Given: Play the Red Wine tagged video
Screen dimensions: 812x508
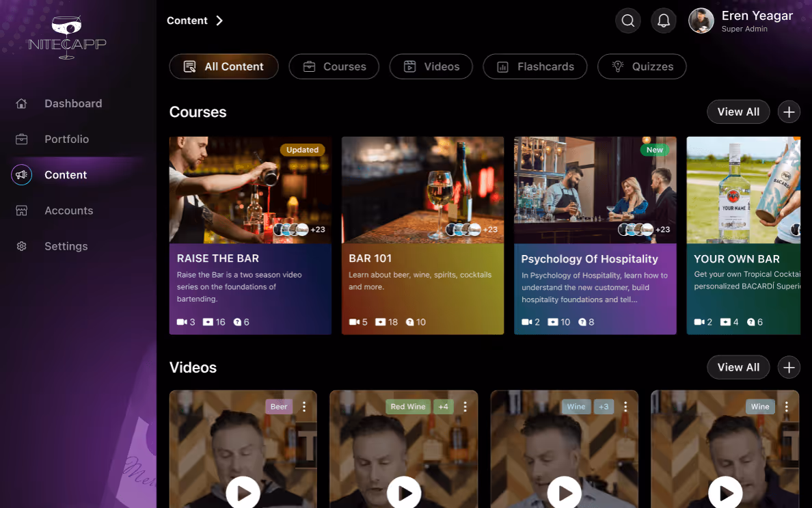Looking at the screenshot, I should click(x=404, y=492).
